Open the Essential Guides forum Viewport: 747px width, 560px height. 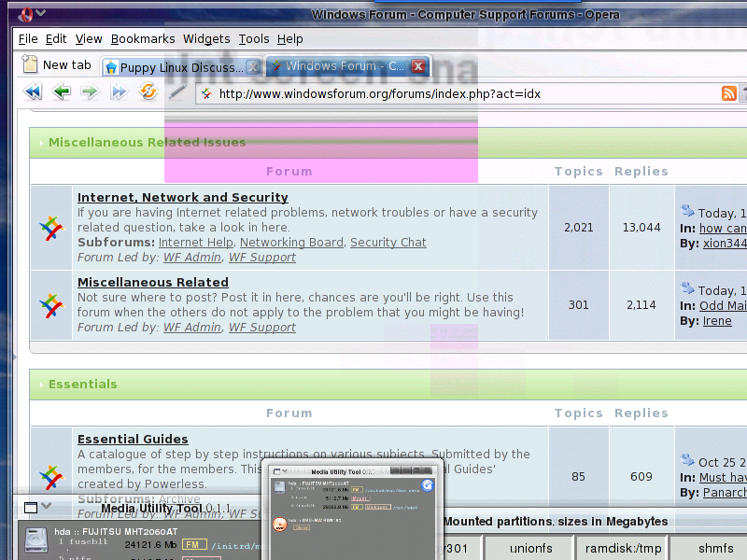click(x=133, y=439)
